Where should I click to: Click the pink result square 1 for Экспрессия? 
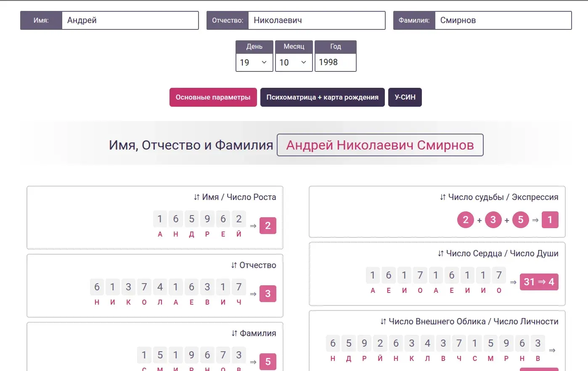coord(550,220)
